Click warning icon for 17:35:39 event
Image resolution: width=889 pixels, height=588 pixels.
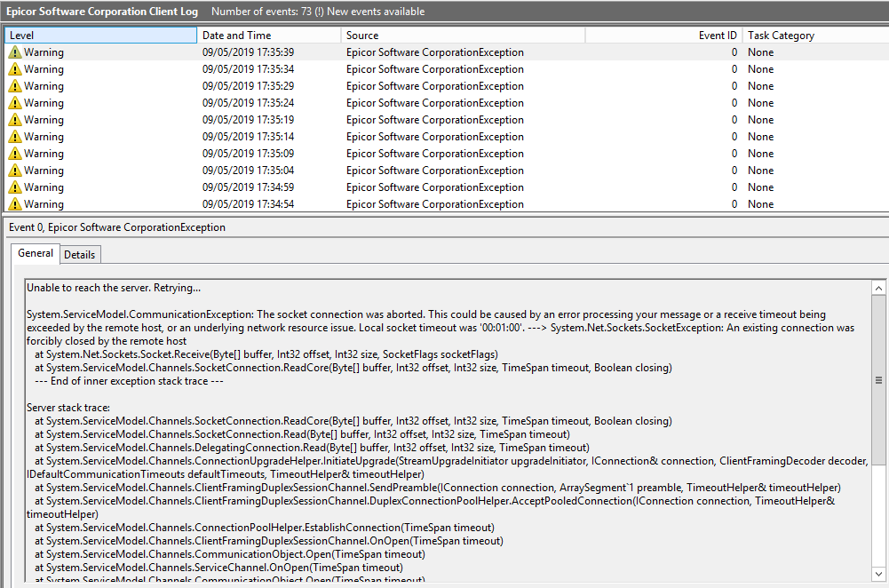point(15,52)
